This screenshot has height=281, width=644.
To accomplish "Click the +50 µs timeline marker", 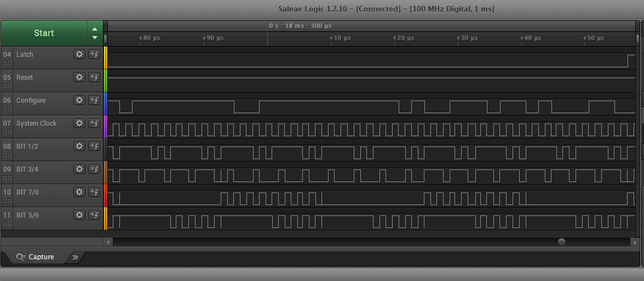I will click(593, 38).
